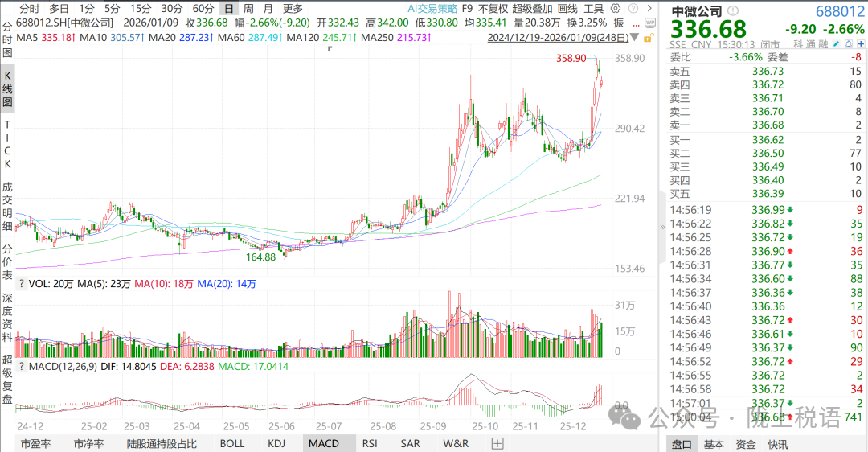Image resolution: width=868 pixels, height=452 pixels.
Task: Select the TICK side tab
Action: [7, 144]
